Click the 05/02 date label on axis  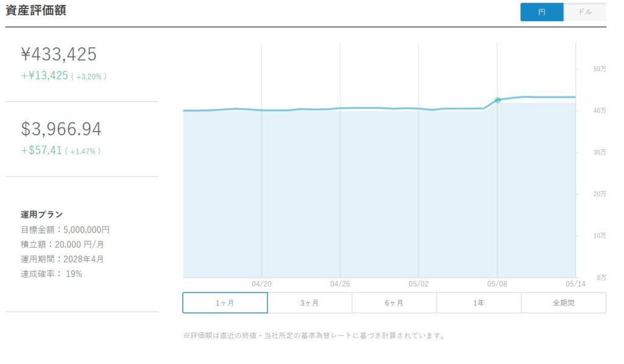tap(419, 284)
